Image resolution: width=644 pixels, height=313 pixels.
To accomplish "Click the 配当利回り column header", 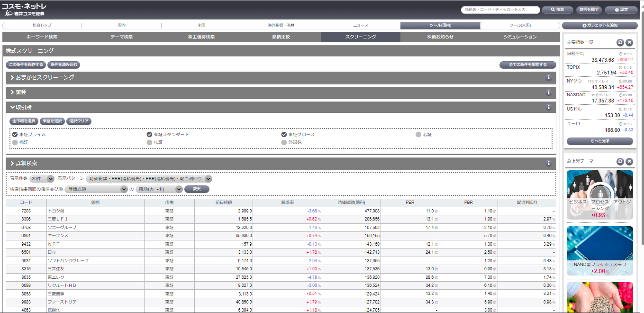I will [527, 203].
